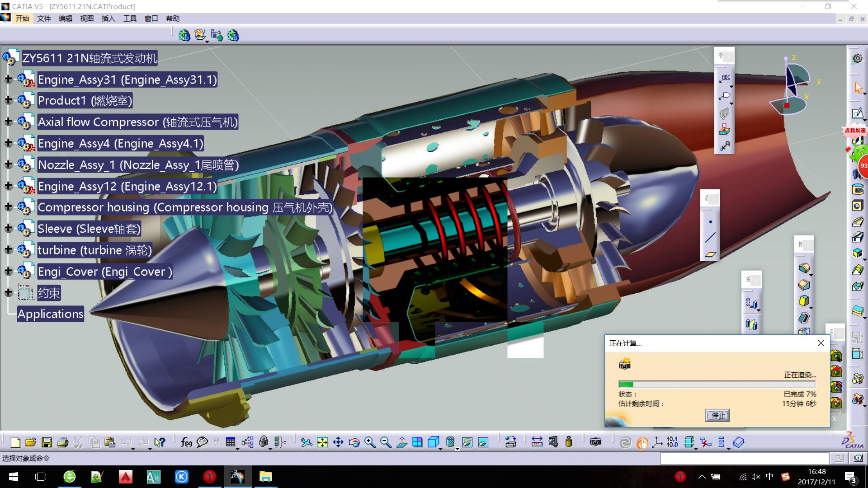Click the Measure Inertia weight icon
Viewport: 868px width, 488px height.
pyautogui.click(x=569, y=442)
